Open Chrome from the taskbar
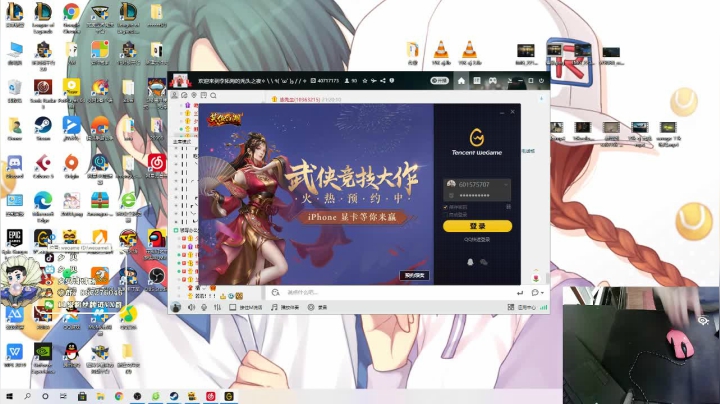This screenshot has height=404, width=720. 119,396
